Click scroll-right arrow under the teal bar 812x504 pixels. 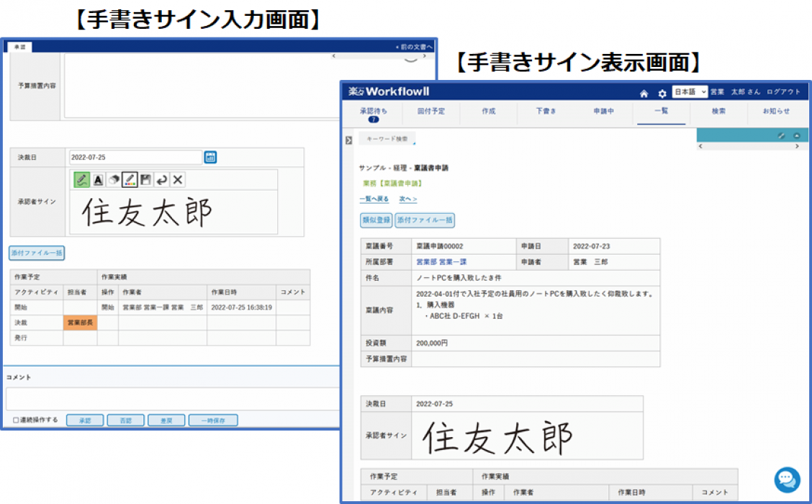click(x=797, y=147)
